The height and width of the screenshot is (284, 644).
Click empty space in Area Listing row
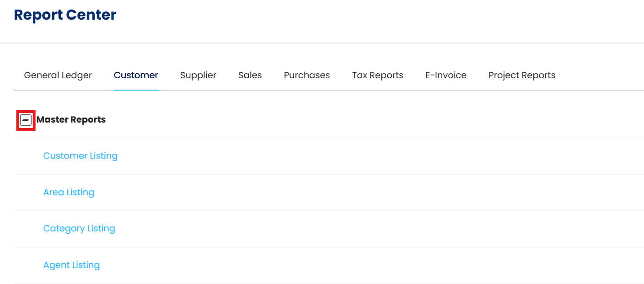pyautogui.click(x=366, y=193)
